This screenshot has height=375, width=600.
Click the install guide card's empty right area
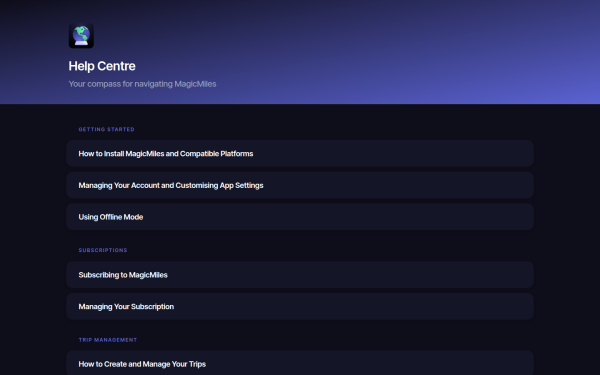pos(394,153)
